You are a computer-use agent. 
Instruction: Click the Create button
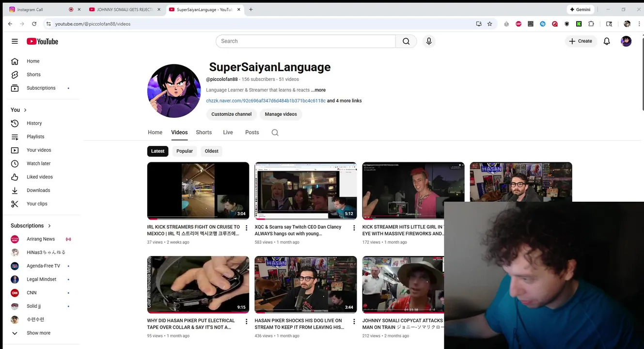click(580, 41)
